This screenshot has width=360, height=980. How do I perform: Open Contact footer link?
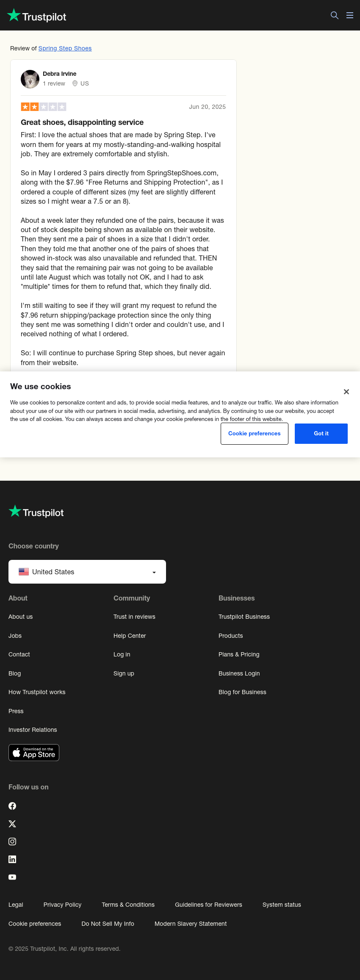19,654
